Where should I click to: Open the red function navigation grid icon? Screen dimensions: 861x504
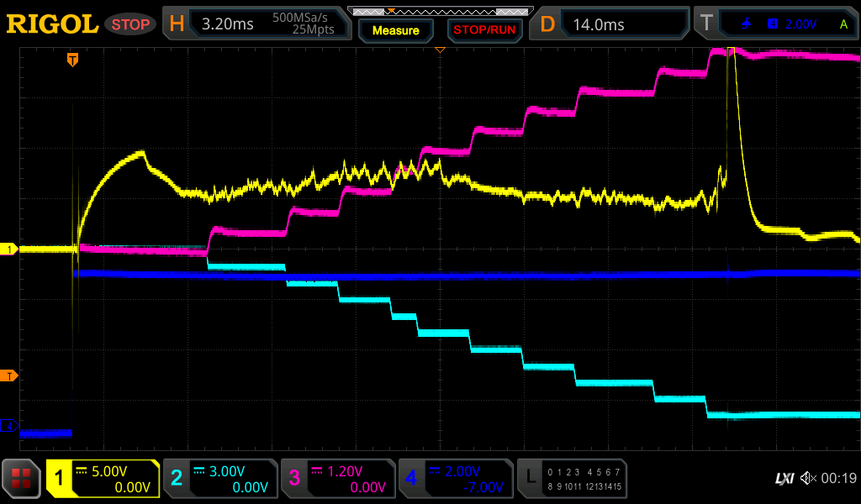point(23,479)
